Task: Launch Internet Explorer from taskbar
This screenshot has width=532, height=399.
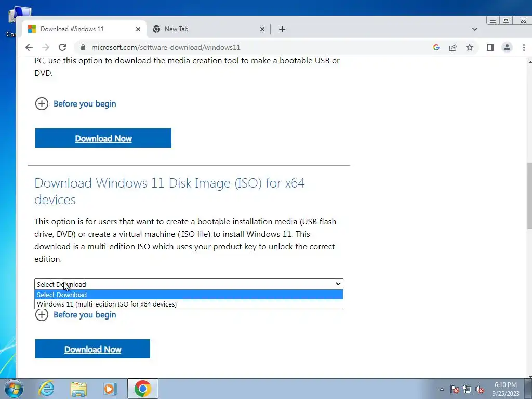Action: 46,389
